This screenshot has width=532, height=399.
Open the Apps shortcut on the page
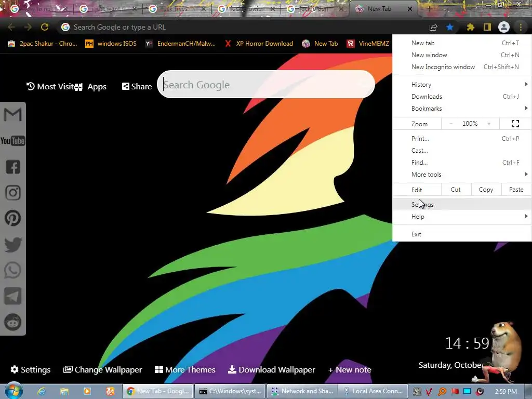click(90, 87)
